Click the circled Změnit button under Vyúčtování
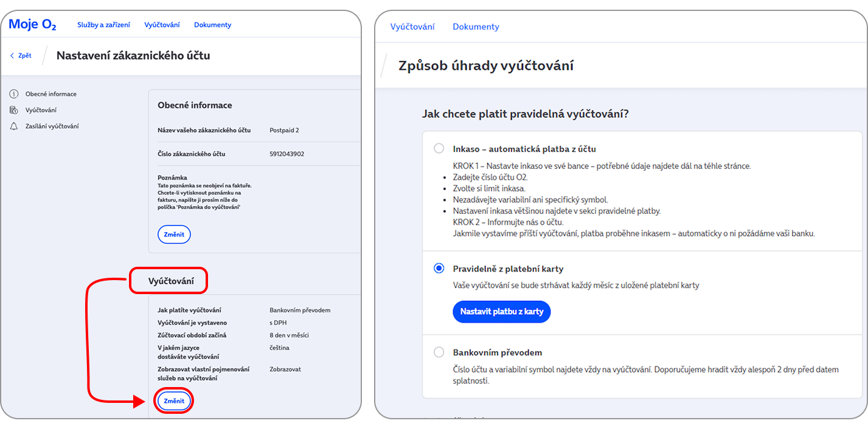Viewport: 868px width, 429px height. click(174, 400)
